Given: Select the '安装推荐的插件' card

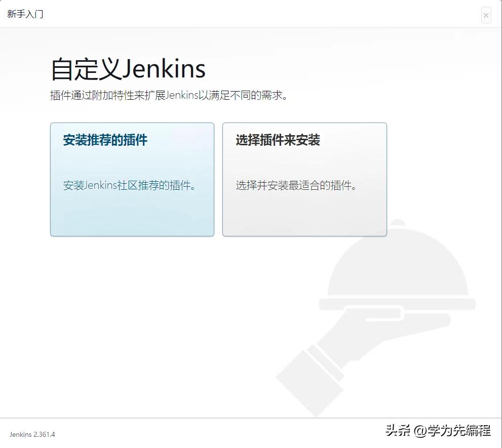Looking at the screenshot, I should tap(132, 180).
